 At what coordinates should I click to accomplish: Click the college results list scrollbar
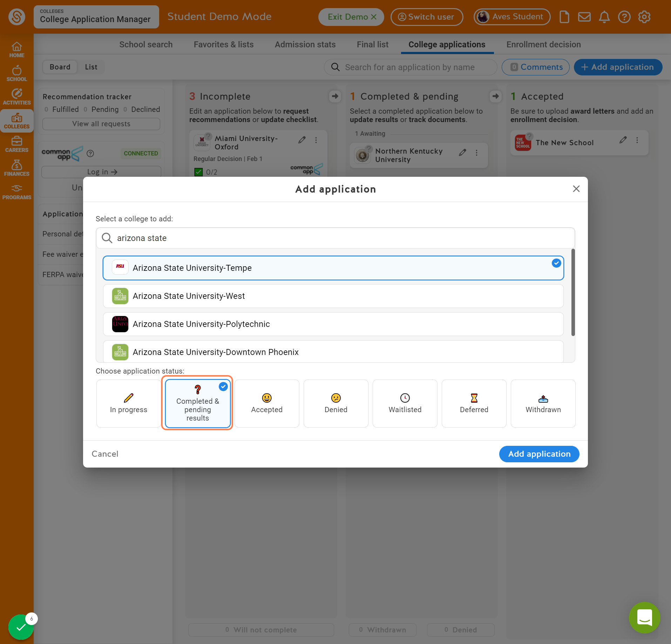click(573, 292)
